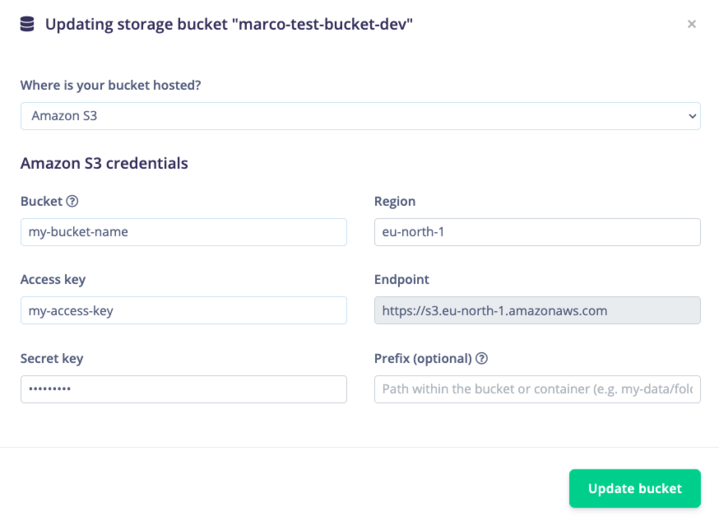Viewport: 719px width, 521px height.
Task: Click the storage bucket database icon
Action: coord(28,24)
